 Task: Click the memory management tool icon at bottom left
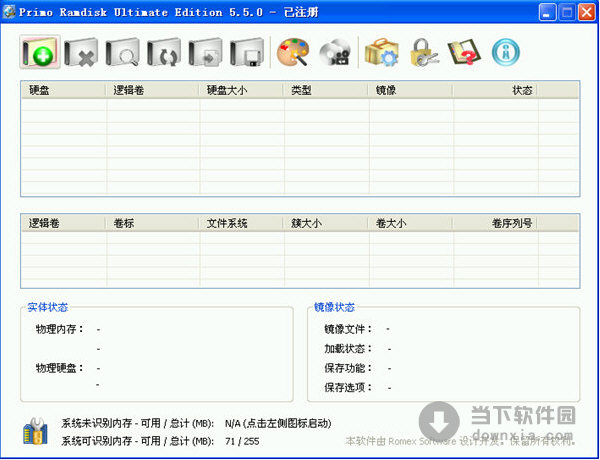tap(35, 431)
